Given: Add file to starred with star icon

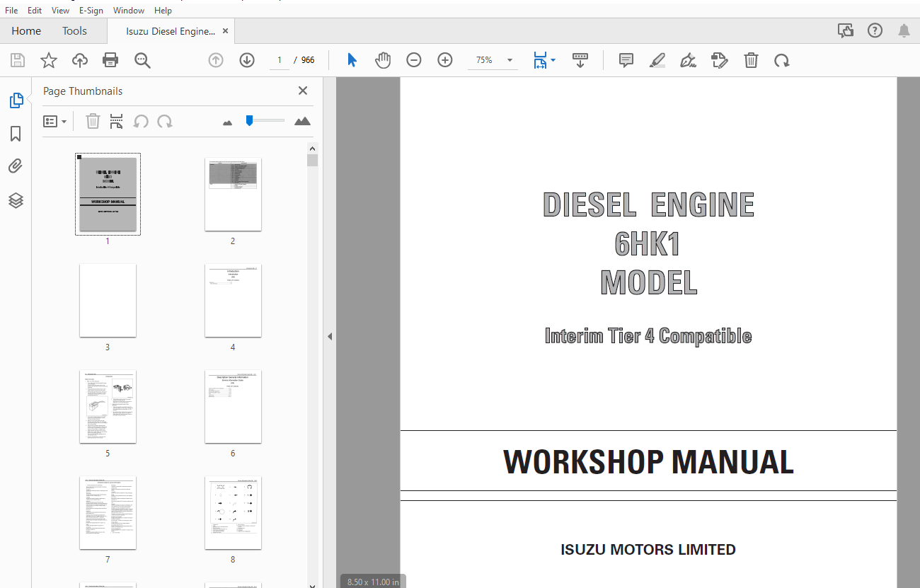Looking at the screenshot, I should 48,60.
